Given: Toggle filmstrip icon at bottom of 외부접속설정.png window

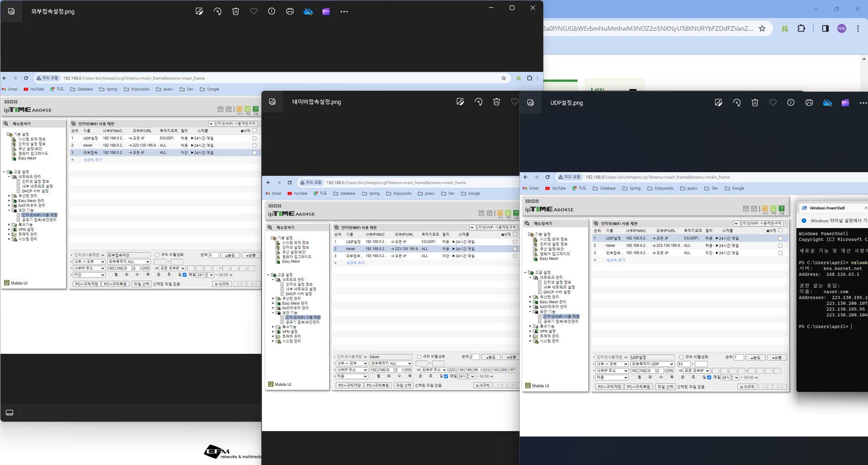Looking at the screenshot, I should click(9, 413).
